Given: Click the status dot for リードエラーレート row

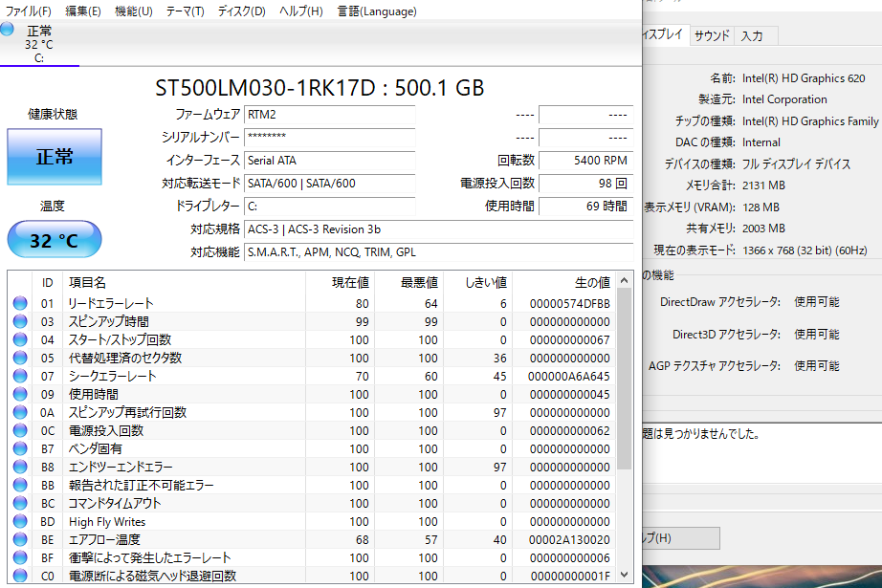Looking at the screenshot, I should (20, 303).
